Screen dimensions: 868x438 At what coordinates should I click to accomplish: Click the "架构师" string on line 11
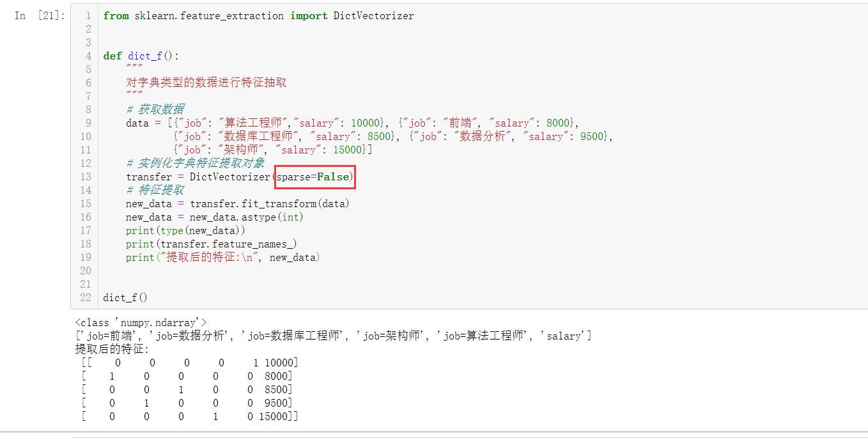tap(240, 150)
